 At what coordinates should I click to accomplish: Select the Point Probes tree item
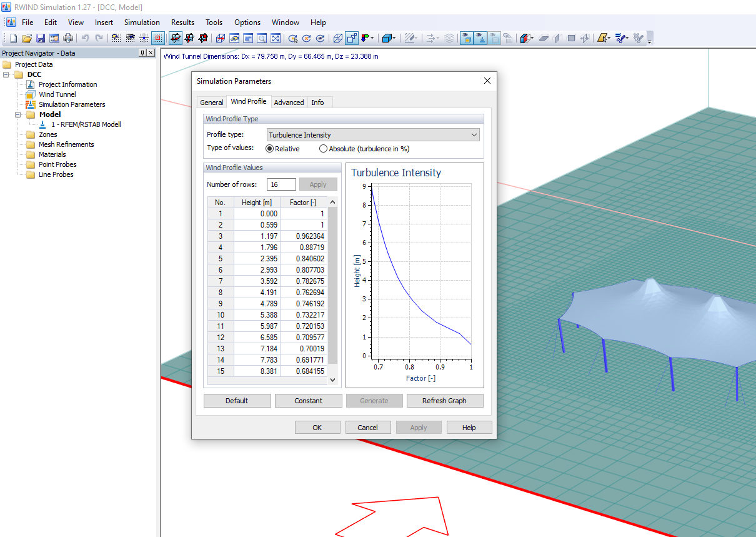[57, 164]
